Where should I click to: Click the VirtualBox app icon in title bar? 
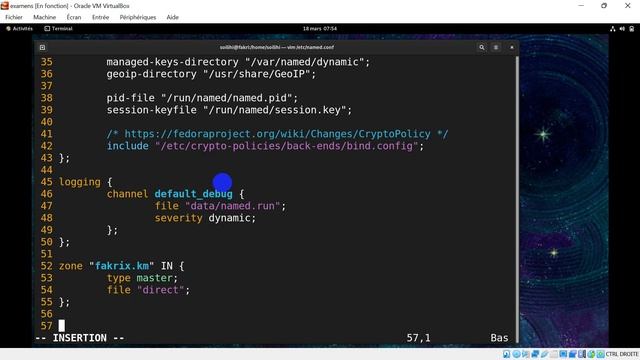4,6
